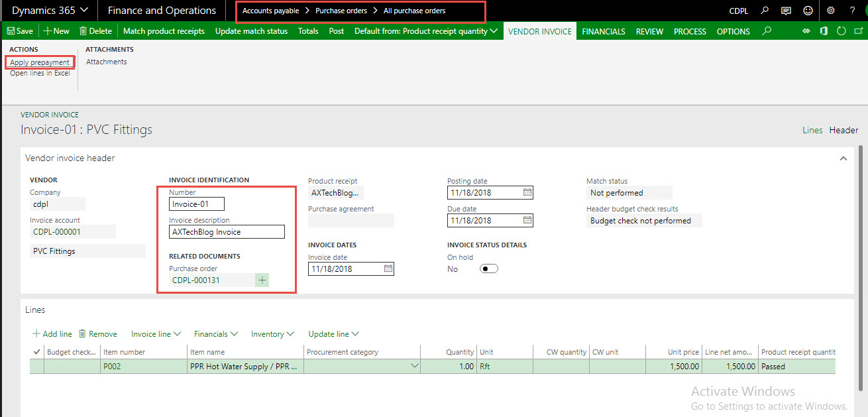Save the vendor invoice
Screen dimensions: 868x417
(x=20, y=31)
